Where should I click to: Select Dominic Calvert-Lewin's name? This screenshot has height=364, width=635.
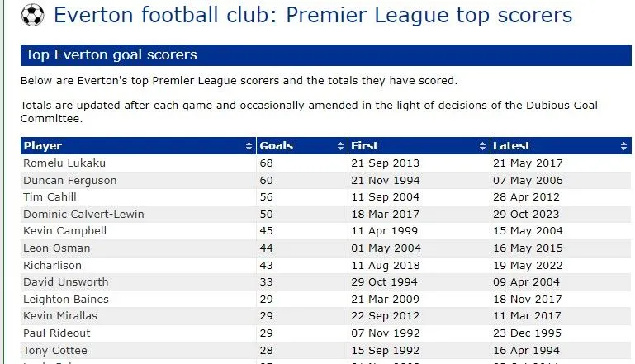[84, 214]
